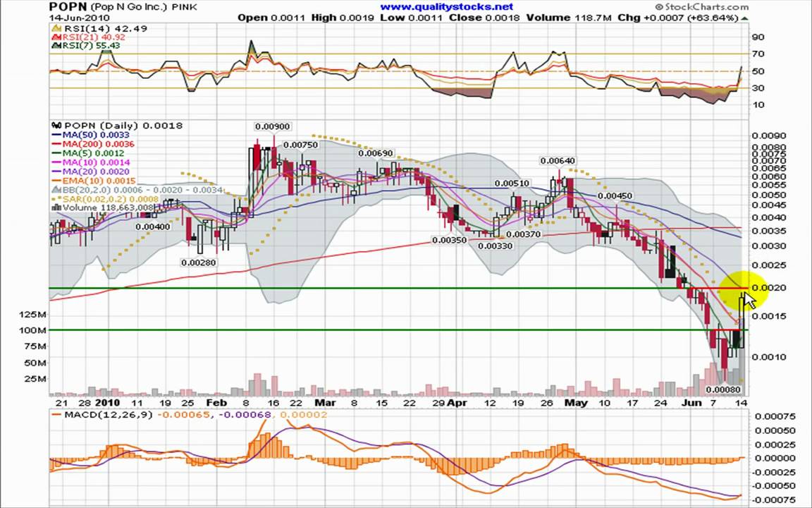This screenshot has height=508, width=812.
Task: Click the 0.00900 peak price label
Action: pos(273,126)
